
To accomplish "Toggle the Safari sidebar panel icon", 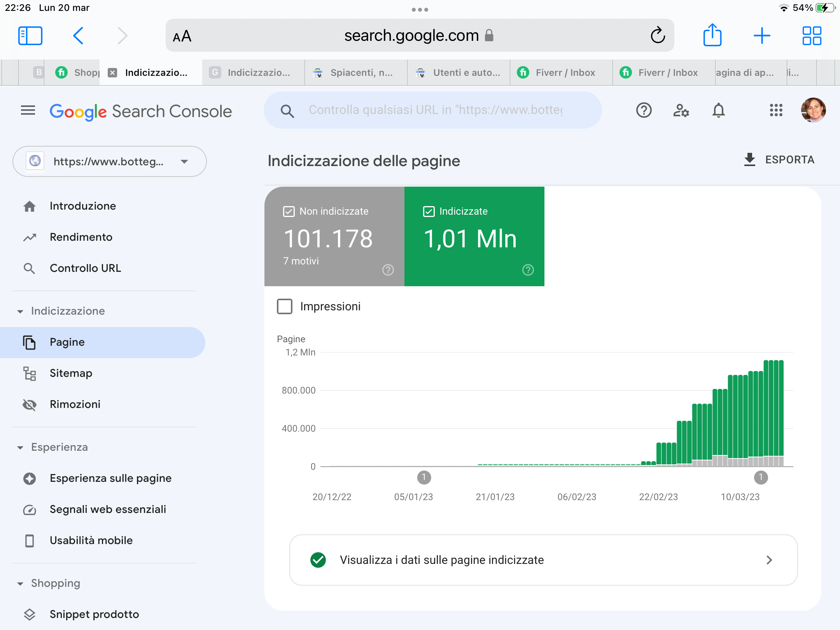I will (x=30, y=36).
